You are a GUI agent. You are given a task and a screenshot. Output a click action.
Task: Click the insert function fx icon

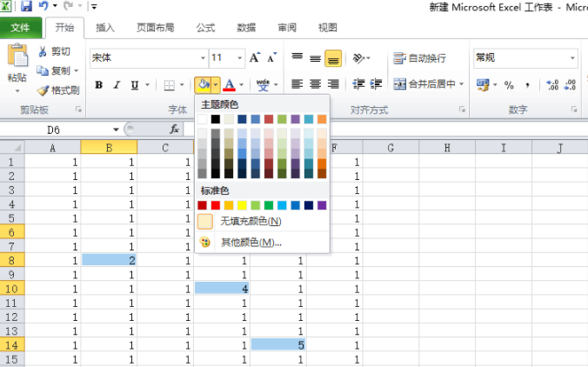click(x=174, y=129)
